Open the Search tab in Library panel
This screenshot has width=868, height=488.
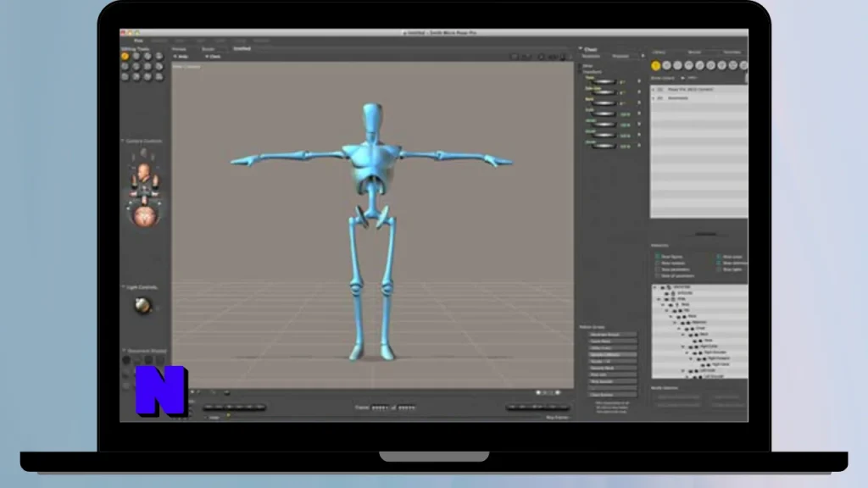[695, 52]
